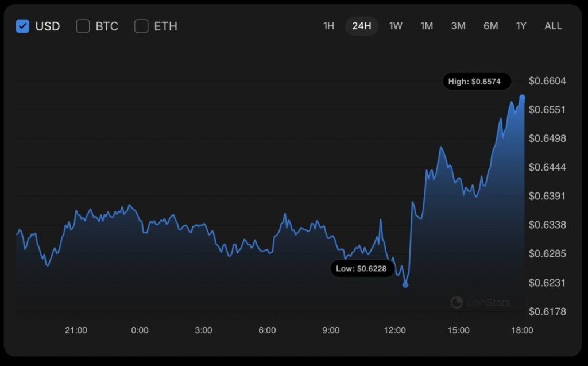Click the high point marker dot
This screenshot has width=588, height=366.
coord(522,98)
